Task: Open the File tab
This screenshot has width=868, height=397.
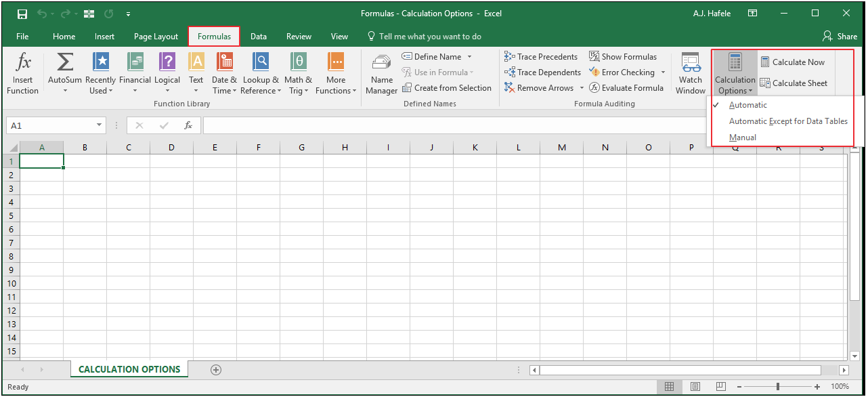Action: pyautogui.click(x=22, y=37)
